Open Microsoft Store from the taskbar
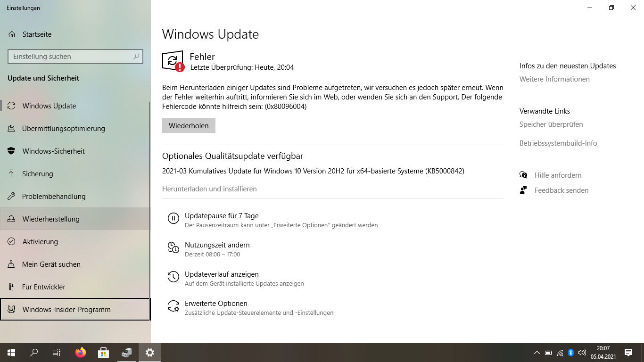644x362 pixels. tap(104, 353)
